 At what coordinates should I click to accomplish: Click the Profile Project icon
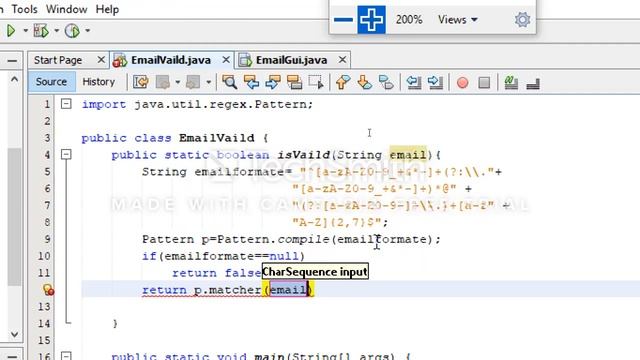(72, 31)
